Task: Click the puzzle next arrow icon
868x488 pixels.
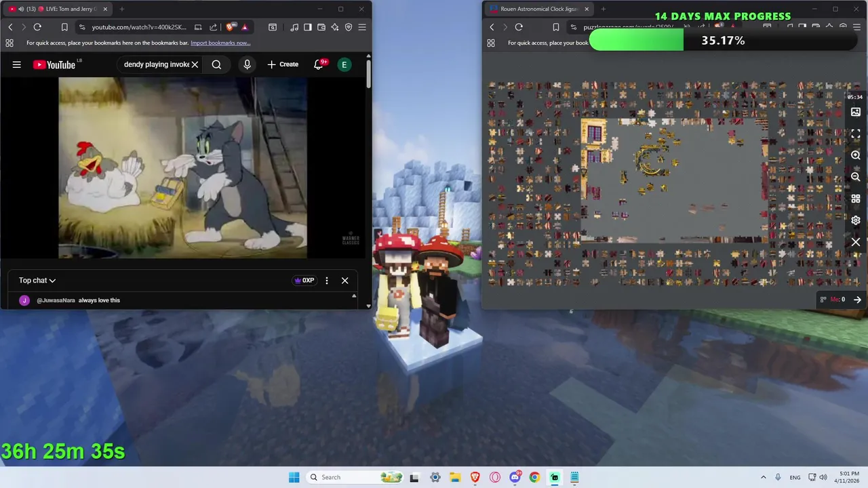Action: pos(857,300)
